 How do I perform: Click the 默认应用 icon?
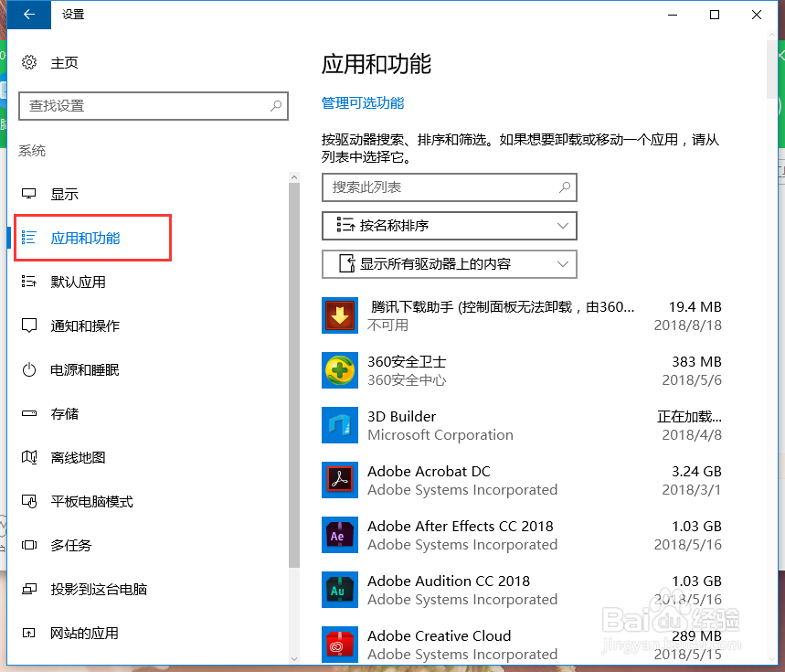[29, 282]
